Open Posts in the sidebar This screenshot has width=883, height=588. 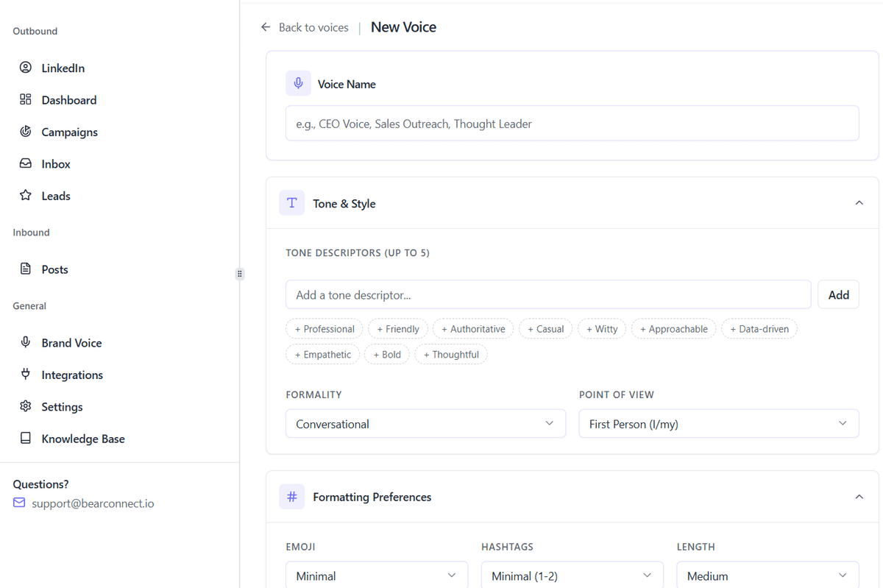(x=54, y=269)
